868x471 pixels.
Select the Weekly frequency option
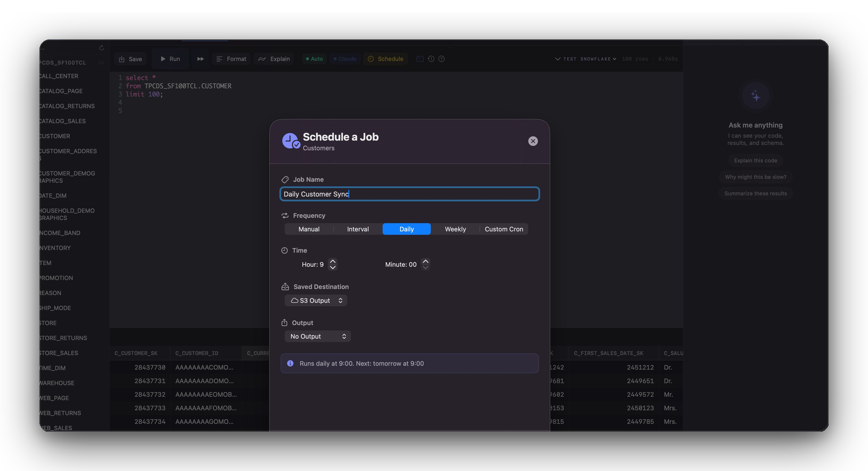pyautogui.click(x=455, y=229)
